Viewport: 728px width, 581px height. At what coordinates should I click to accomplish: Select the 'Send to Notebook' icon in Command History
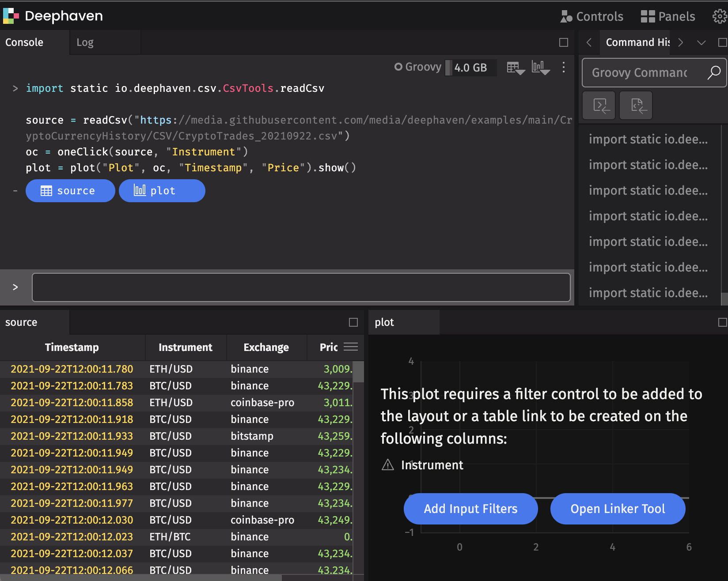tap(636, 105)
